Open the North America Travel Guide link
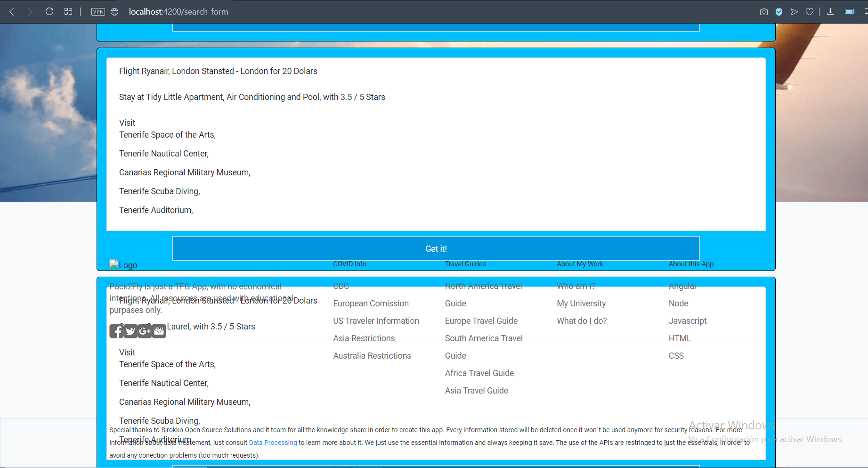 click(x=483, y=295)
